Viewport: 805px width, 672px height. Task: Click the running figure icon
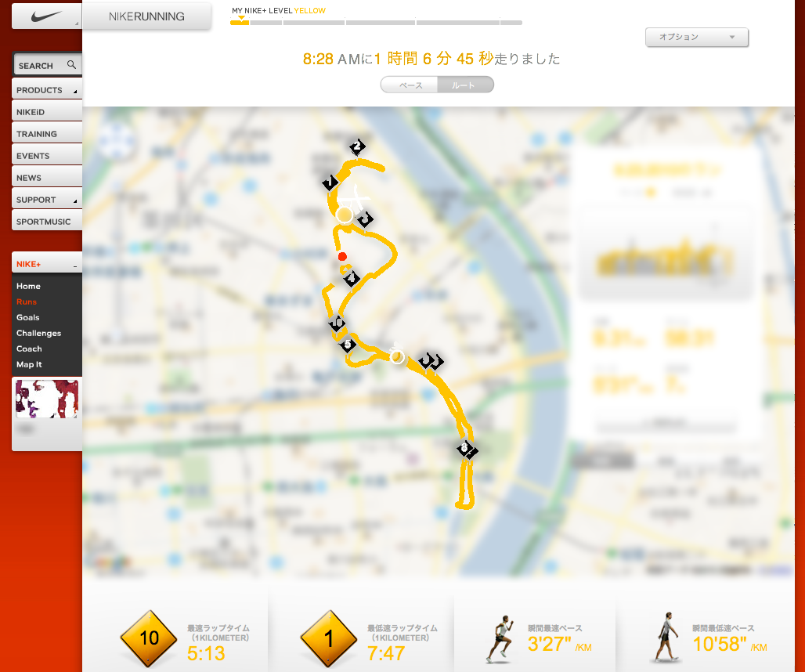[500, 639]
